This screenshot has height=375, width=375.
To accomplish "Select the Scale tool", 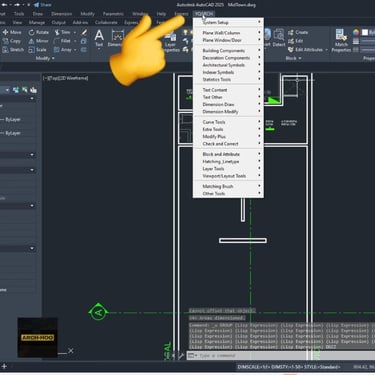I will 37,50.
